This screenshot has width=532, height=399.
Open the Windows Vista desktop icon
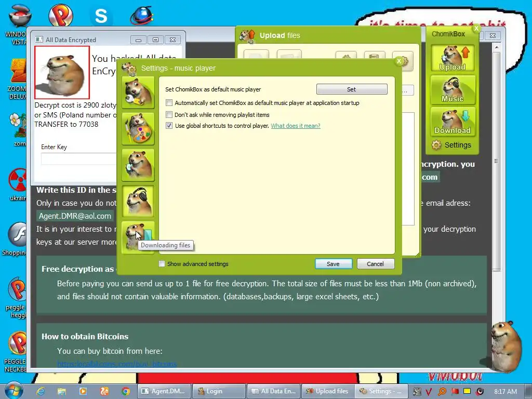click(x=19, y=24)
